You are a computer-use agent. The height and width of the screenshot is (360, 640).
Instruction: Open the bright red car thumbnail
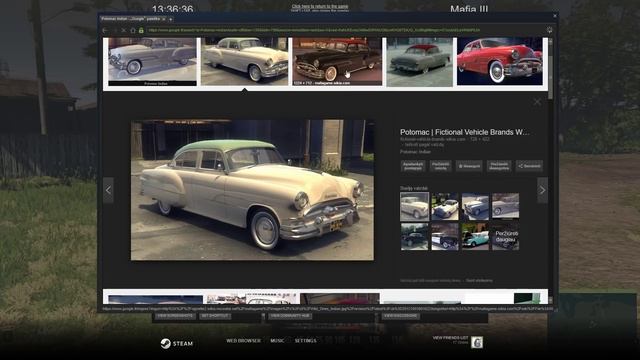coord(500,62)
